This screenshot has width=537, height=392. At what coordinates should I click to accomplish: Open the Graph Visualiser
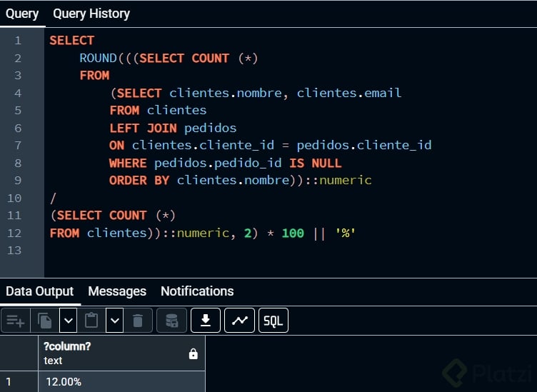[239, 321]
